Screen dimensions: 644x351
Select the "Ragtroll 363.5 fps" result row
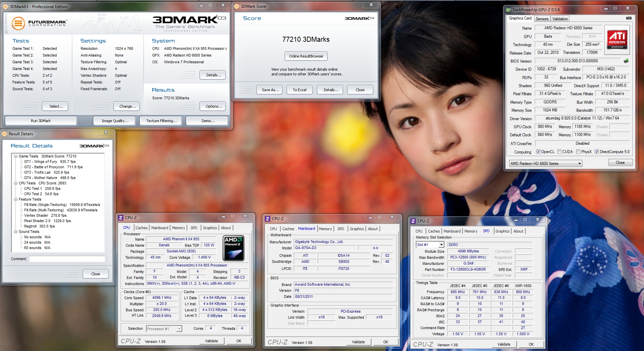[x=39, y=226]
